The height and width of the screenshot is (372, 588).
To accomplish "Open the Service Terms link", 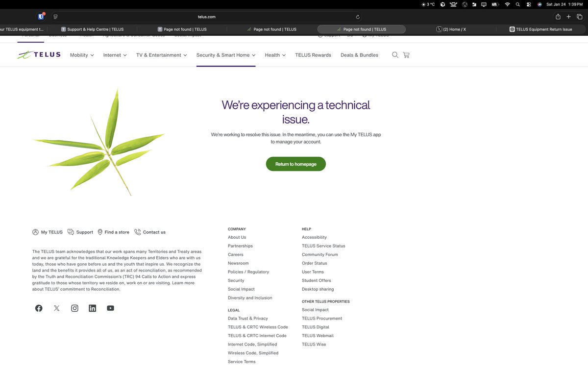I will pos(242,362).
